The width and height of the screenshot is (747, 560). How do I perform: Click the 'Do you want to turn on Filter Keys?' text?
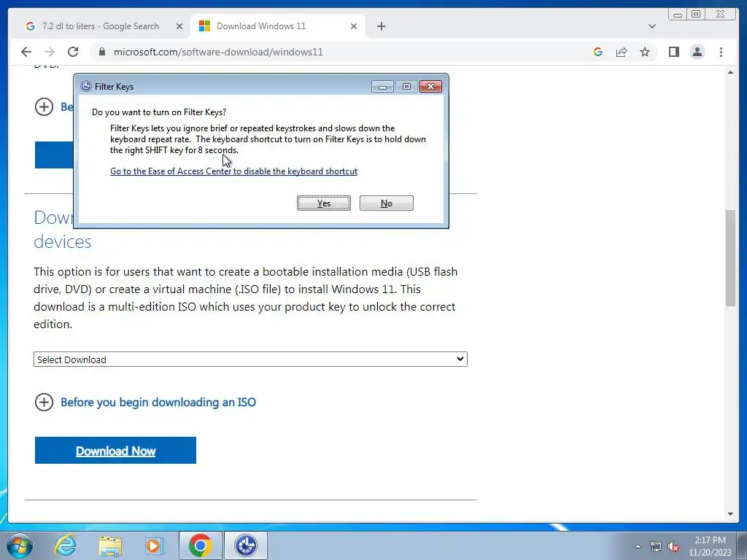click(159, 112)
